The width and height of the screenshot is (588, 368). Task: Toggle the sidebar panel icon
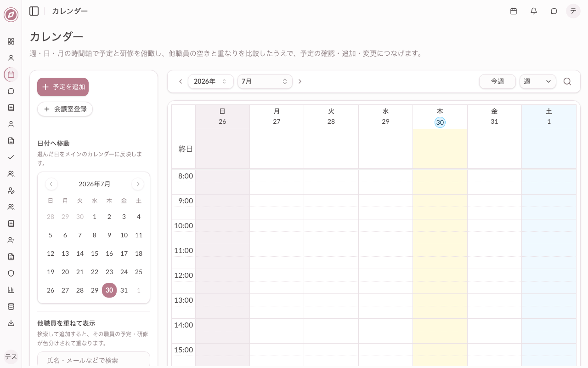coord(34,11)
